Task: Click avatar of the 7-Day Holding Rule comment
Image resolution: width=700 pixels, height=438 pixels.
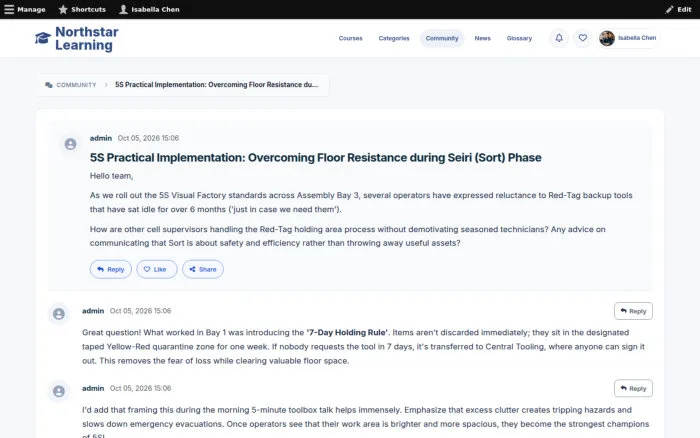Action: point(59,314)
